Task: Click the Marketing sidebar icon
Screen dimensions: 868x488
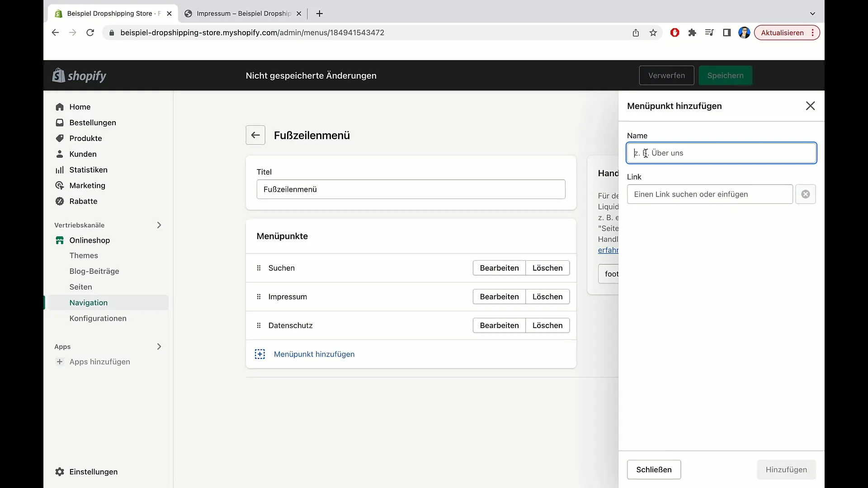Action: click(60, 185)
